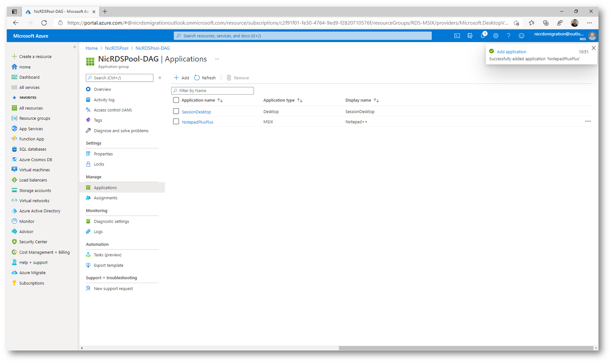Go to NicRDSPool breadcrumb

[117, 48]
